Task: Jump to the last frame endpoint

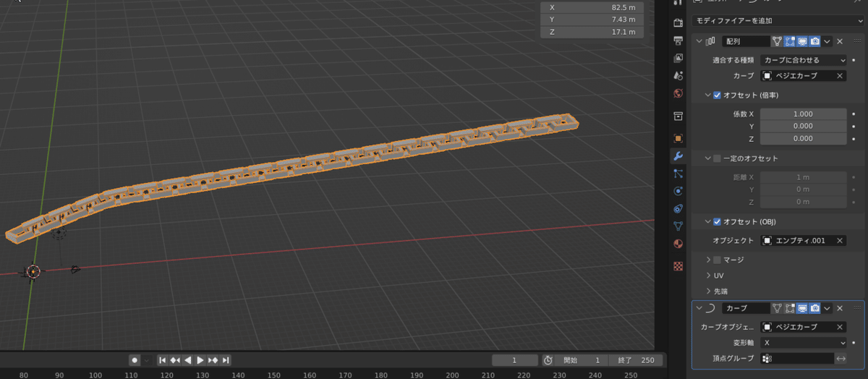Action: coord(226,359)
